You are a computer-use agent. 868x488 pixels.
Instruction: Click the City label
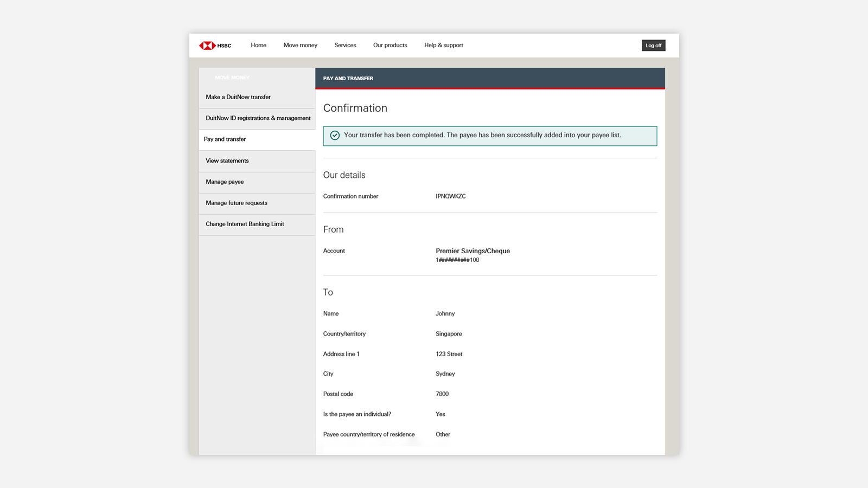coord(328,374)
